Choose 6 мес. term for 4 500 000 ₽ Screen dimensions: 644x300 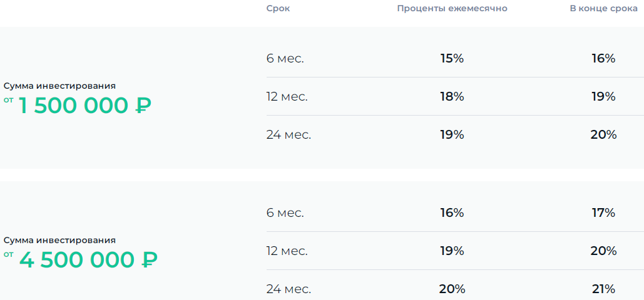coord(285,213)
